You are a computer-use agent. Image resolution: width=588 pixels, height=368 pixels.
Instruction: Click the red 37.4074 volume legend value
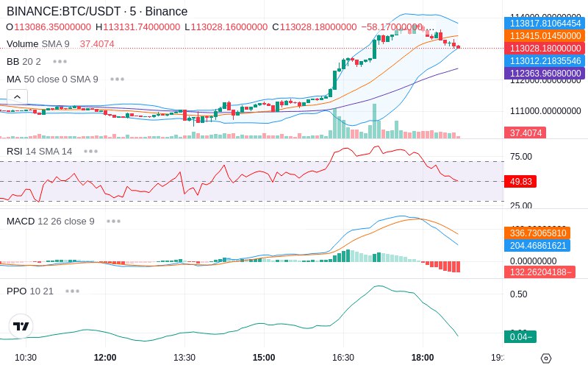coord(97,44)
